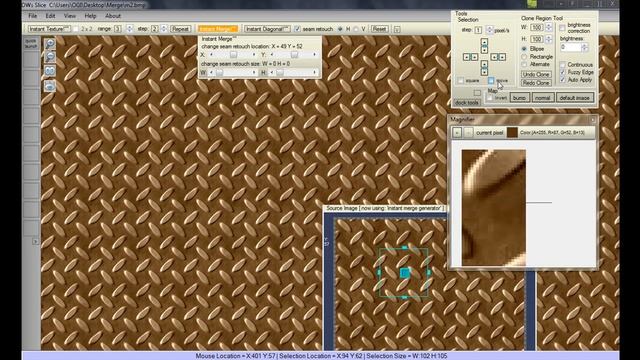Click left arrow of X seam slider

[x=211, y=55]
